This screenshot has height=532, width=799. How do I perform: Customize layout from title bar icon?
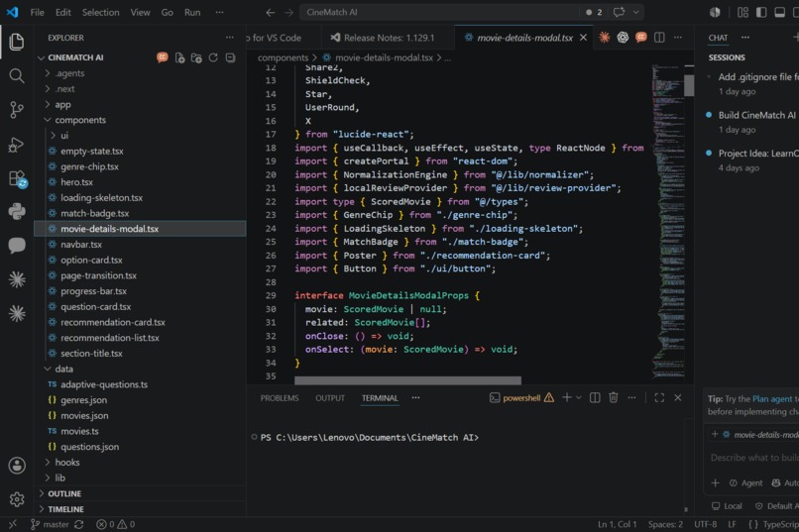tap(742, 12)
